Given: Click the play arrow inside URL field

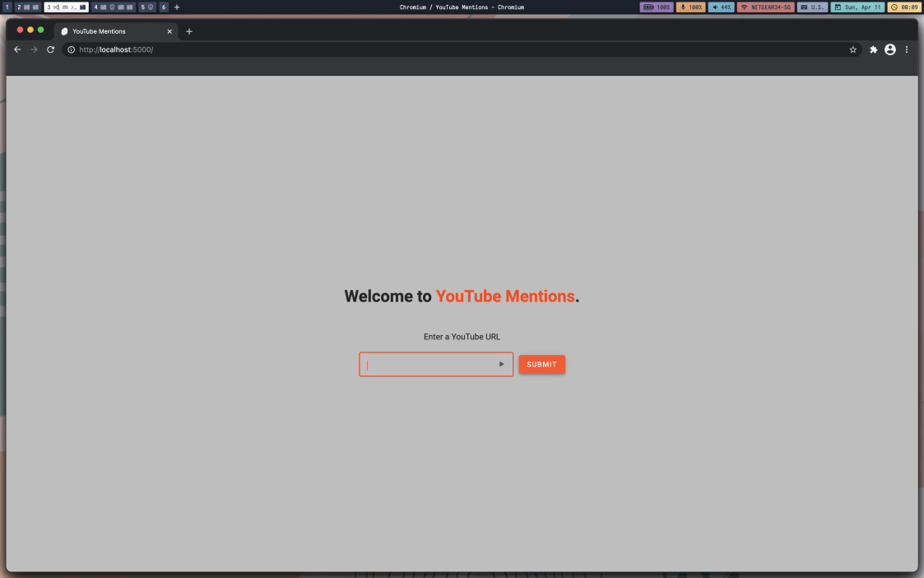Looking at the screenshot, I should coord(501,364).
